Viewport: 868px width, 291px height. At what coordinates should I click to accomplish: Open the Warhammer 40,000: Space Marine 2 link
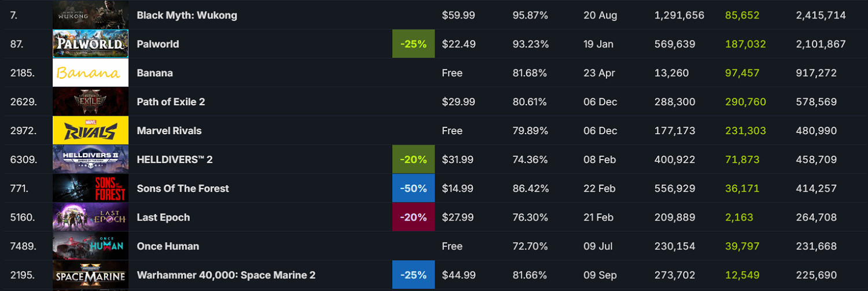point(226,275)
